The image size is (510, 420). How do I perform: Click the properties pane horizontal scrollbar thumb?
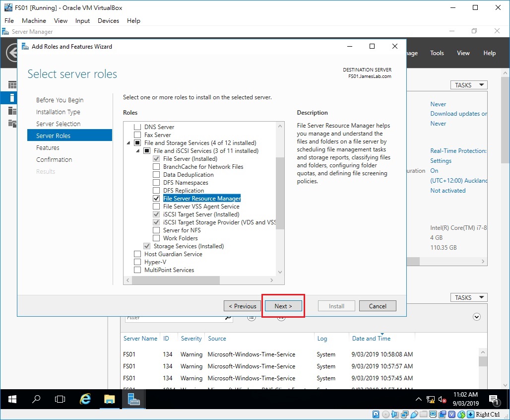[x=413, y=262]
